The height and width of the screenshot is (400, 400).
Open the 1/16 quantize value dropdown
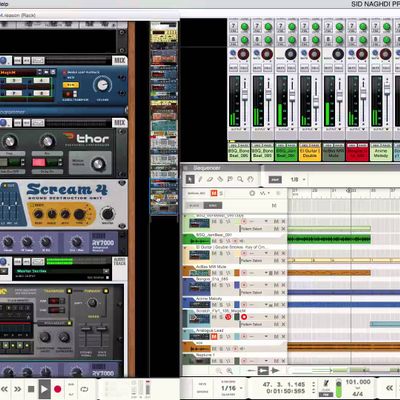[x=232, y=388]
